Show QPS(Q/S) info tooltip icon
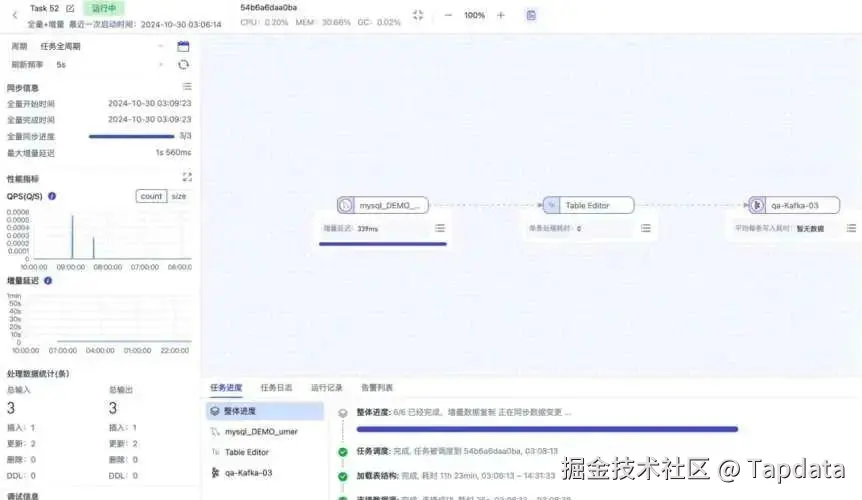862x500 pixels. coord(52,196)
